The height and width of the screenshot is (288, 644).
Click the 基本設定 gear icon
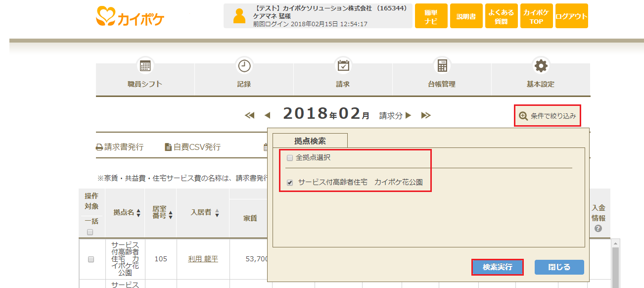tap(541, 66)
